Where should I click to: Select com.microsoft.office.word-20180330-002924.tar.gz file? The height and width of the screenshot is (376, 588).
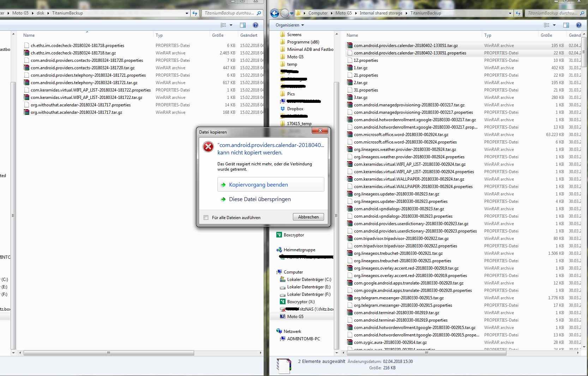tap(401, 135)
